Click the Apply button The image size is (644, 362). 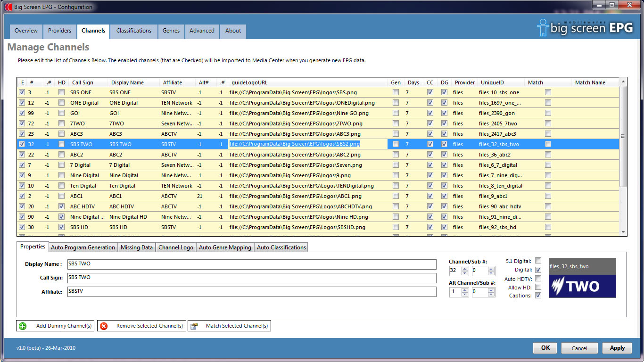[617, 348]
